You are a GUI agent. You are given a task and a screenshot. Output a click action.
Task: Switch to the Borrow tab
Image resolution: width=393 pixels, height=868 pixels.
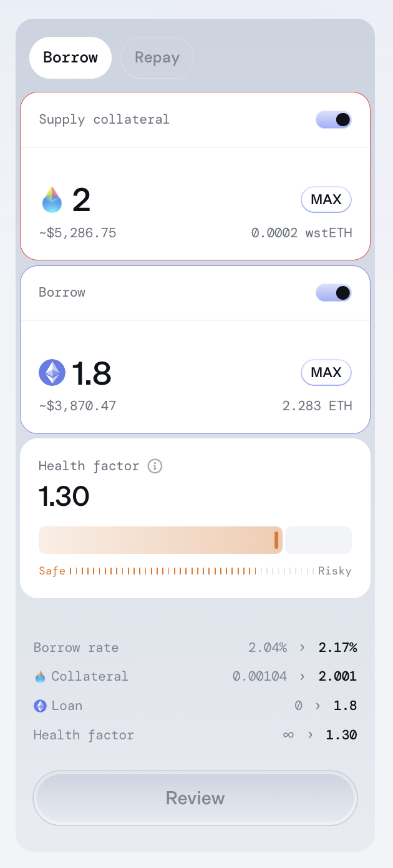pyautogui.click(x=70, y=58)
